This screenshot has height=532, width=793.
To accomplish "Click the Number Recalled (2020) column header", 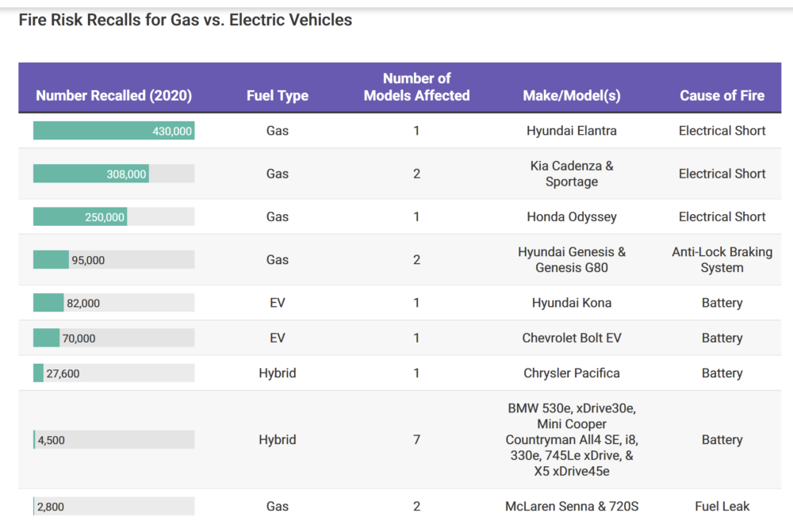I will point(113,96).
